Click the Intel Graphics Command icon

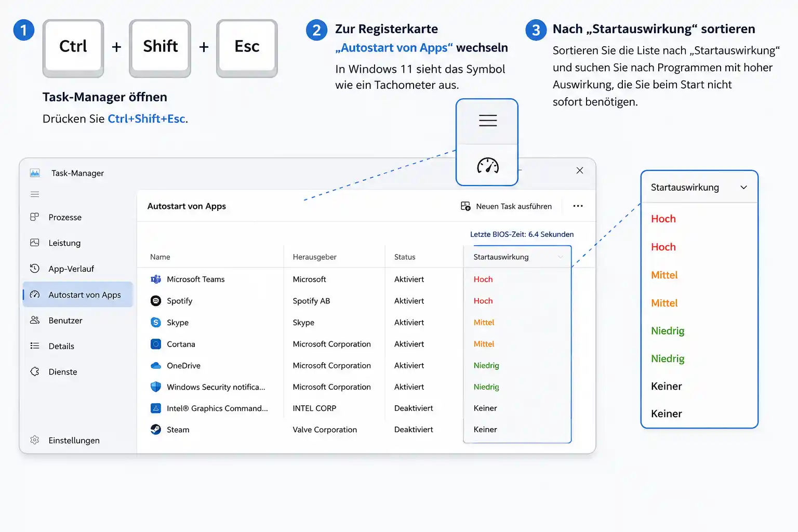[x=156, y=408]
